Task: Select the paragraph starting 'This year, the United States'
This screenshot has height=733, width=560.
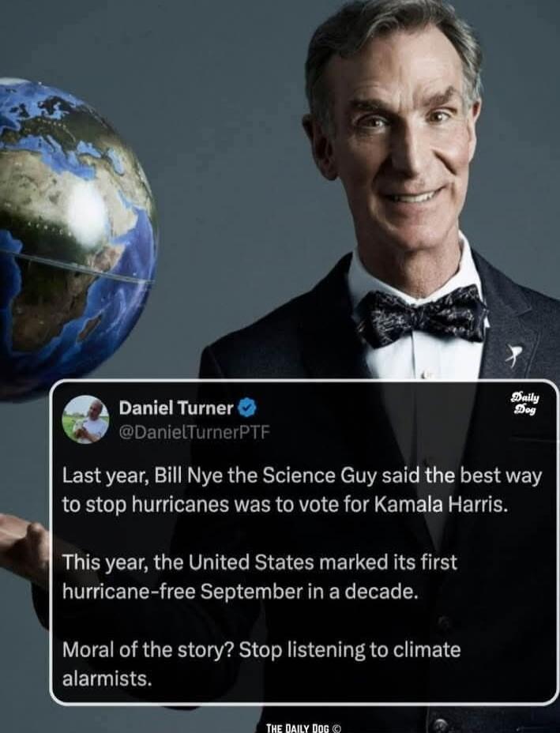Action: click(259, 577)
